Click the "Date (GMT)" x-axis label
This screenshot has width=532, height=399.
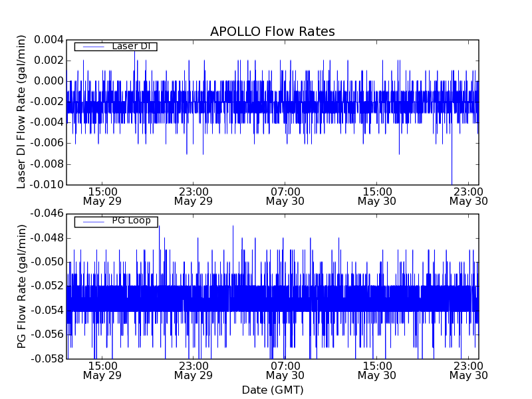[x=272, y=390]
